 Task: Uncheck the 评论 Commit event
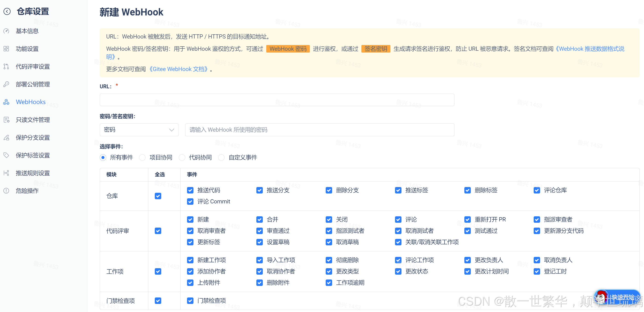(190, 202)
